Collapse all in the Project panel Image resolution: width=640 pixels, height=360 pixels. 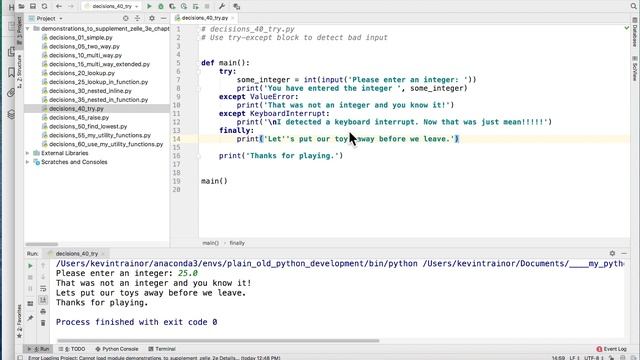(x=138, y=18)
